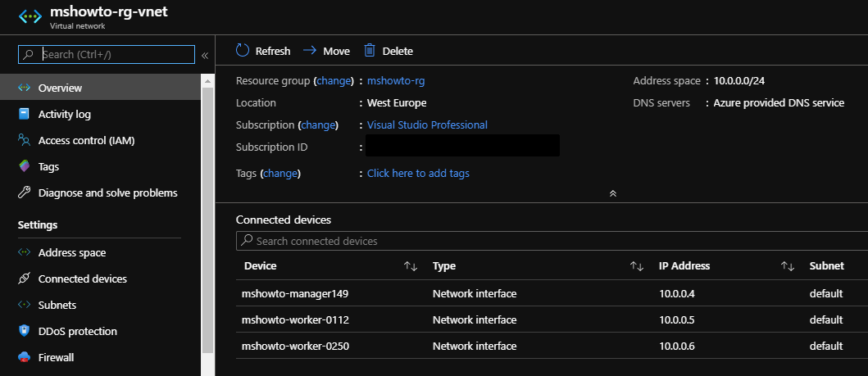Click the DDoS protection shield icon
The image size is (868, 376).
[x=24, y=331]
